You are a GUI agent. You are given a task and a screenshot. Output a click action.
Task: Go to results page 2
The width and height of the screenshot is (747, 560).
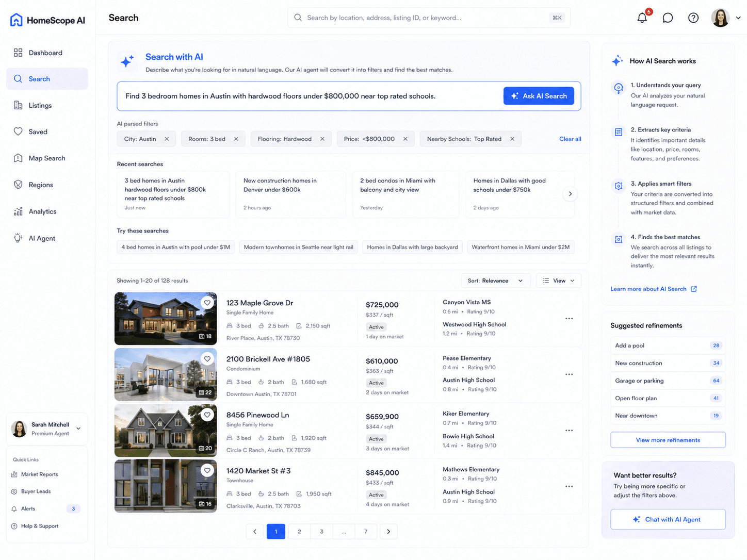pyautogui.click(x=299, y=532)
